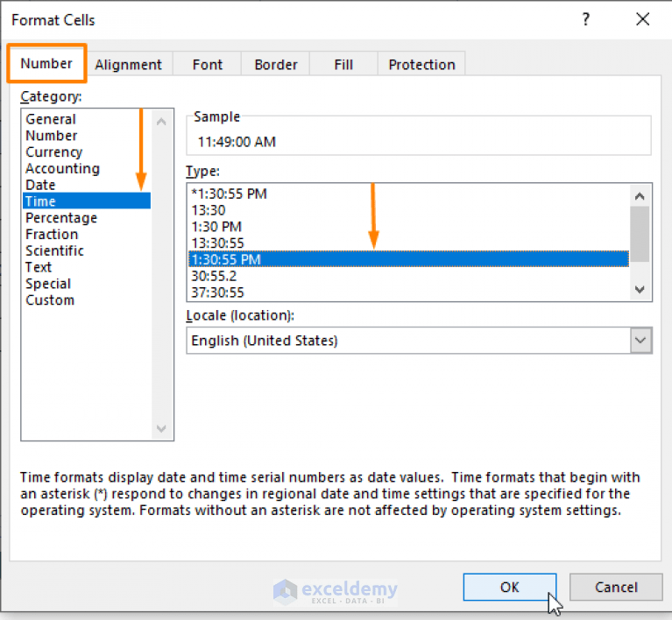The image size is (672, 620).
Task: Select the 13:30:55 time type
Action: [409, 243]
